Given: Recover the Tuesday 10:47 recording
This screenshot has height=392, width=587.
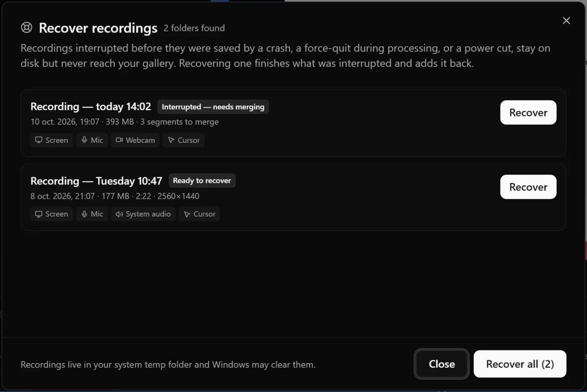Looking at the screenshot, I should [528, 187].
